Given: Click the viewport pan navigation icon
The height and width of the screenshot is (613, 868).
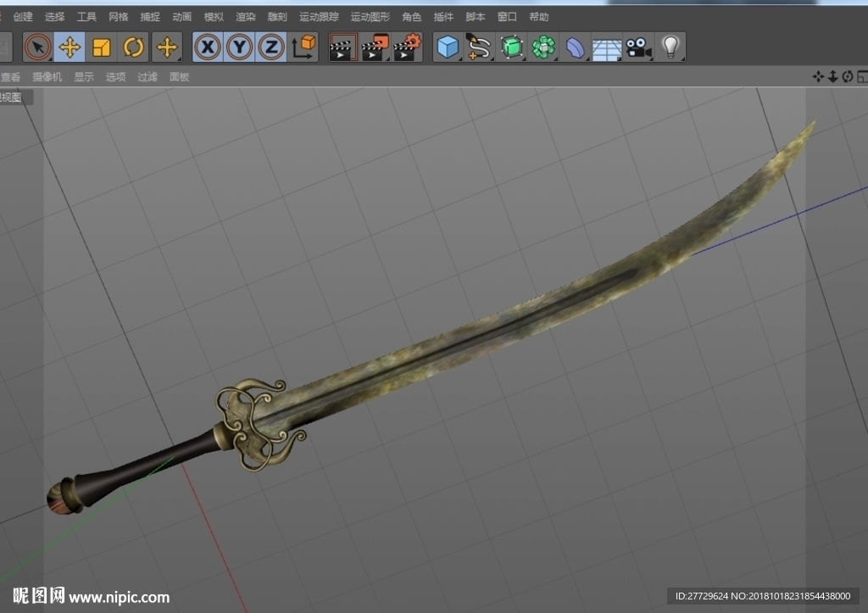Looking at the screenshot, I should [818, 77].
